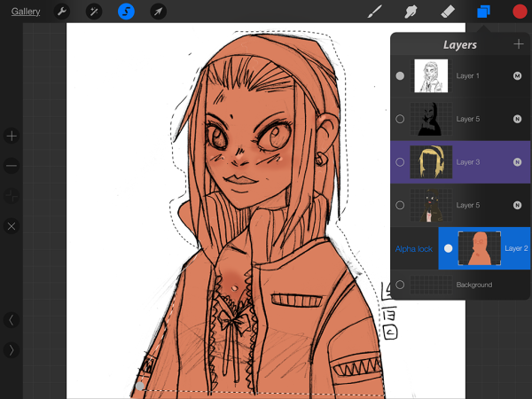Close the Layers panel via Layers icon

483,12
